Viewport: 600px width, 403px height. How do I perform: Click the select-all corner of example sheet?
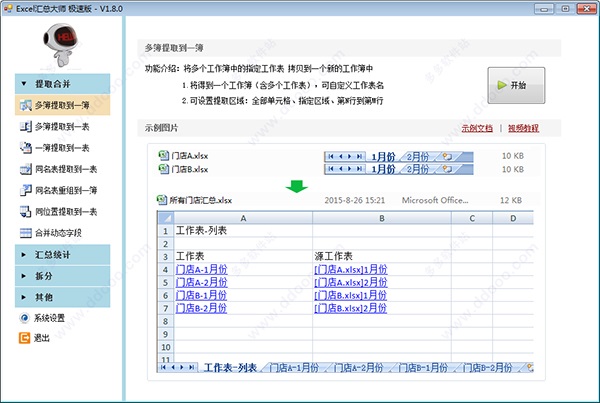pos(166,218)
